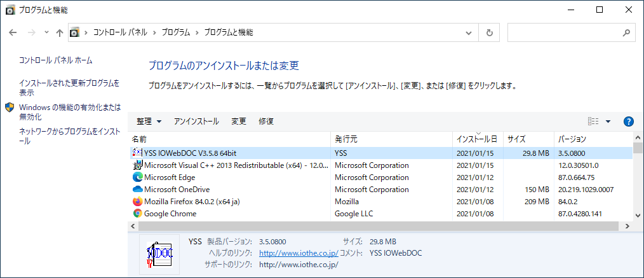Click the YSS IOWebDOC list icon

[137, 153]
